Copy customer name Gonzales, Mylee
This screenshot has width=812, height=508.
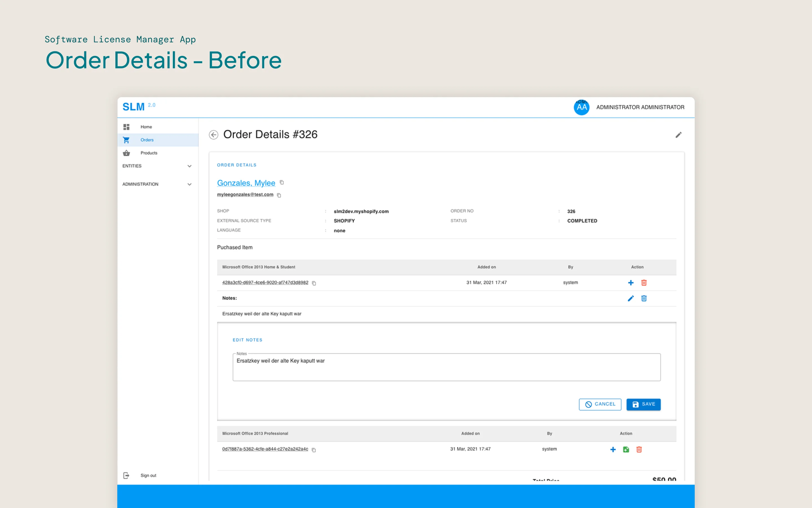[x=282, y=182]
